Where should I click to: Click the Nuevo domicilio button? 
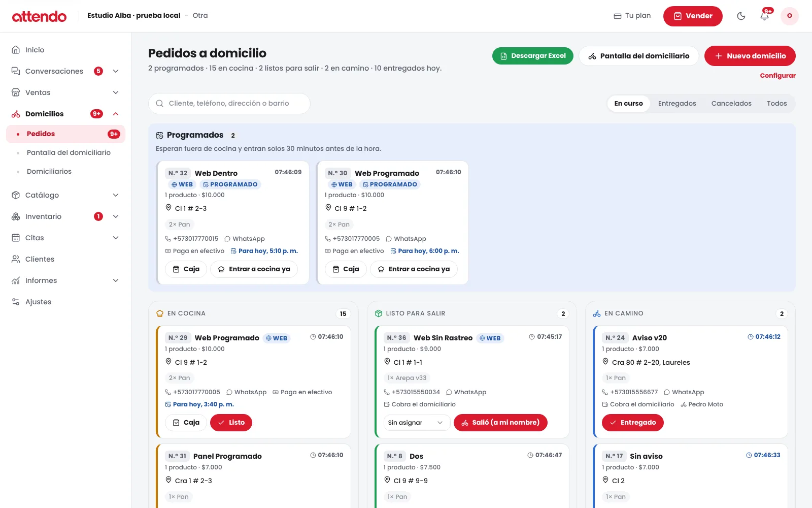tap(750, 56)
